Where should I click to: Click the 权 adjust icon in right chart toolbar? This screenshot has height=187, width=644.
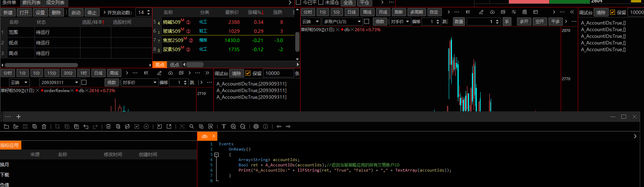pyautogui.click(x=468, y=12)
